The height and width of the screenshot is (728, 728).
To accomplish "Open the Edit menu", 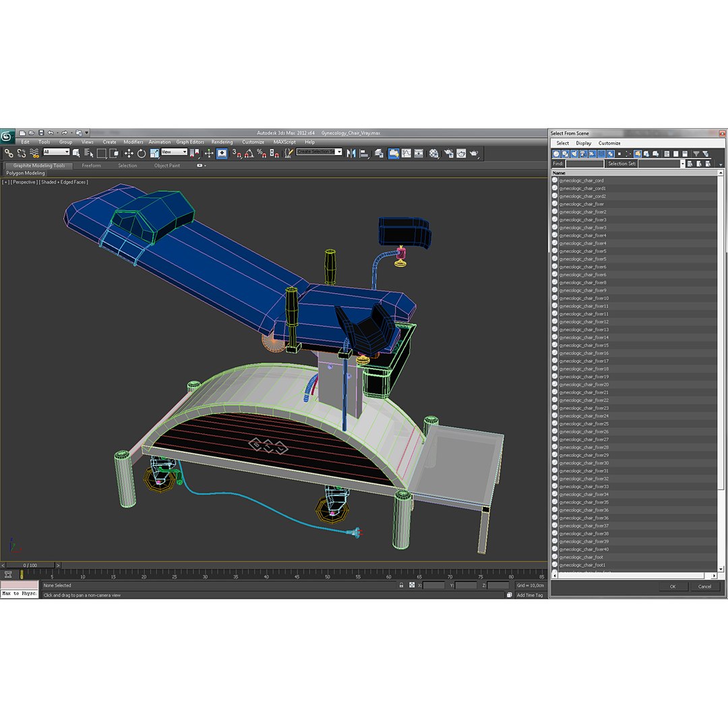I will coord(25,142).
